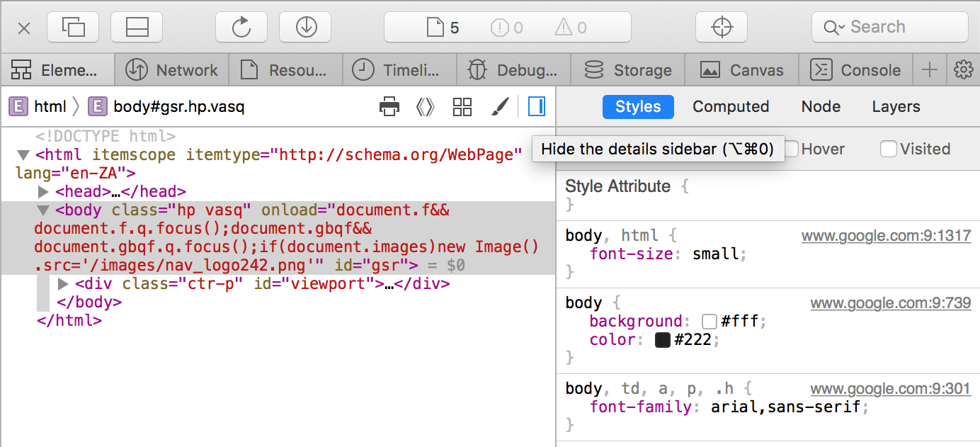Viewport: 980px width, 447px height.
Task: Click the id="gsr" attribute on body
Action: tap(370, 266)
